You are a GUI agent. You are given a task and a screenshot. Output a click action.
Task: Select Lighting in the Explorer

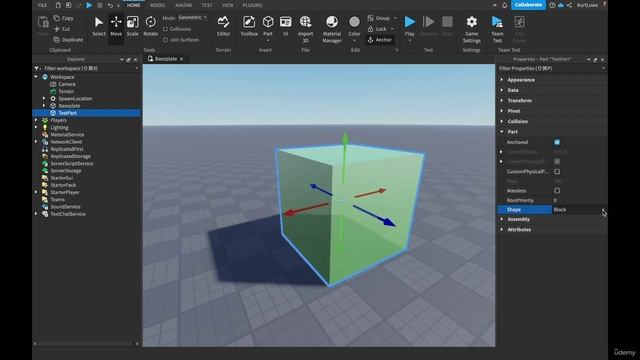(x=59, y=127)
